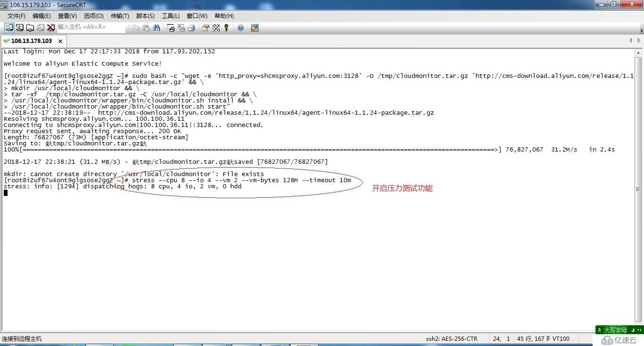Click the Print toolbar icon
Screen dimensions: 644x346
pos(192,28)
